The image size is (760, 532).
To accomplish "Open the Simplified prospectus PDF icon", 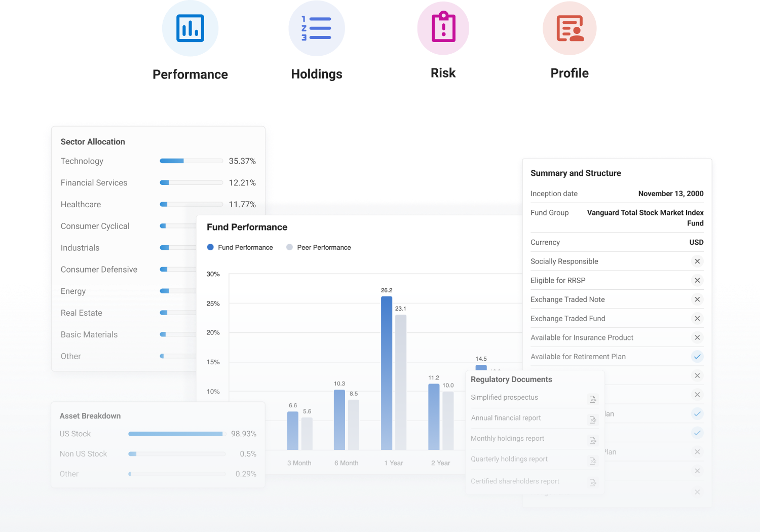I will 593,399.
